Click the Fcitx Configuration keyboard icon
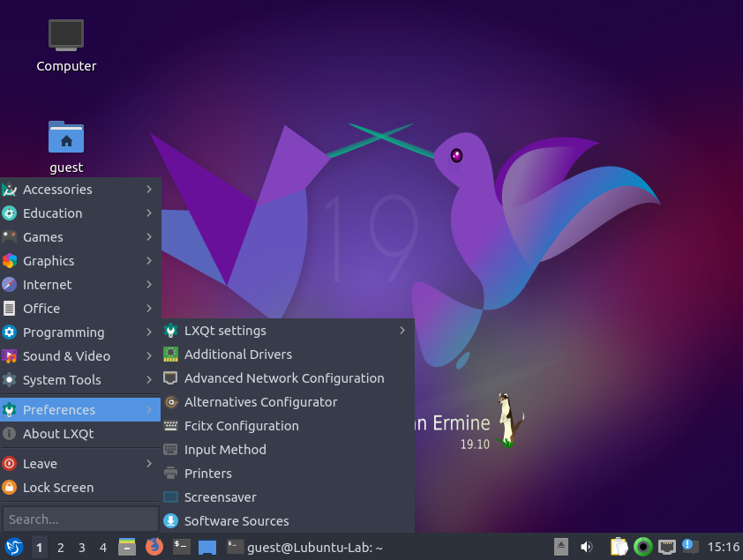 tap(170, 426)
